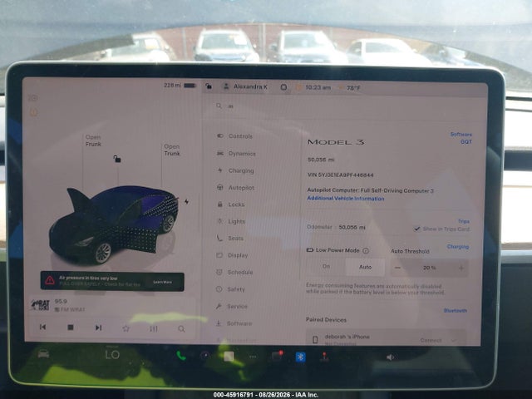Tap the car unlock padlock icon
The image size is (532, 399).
117,159
